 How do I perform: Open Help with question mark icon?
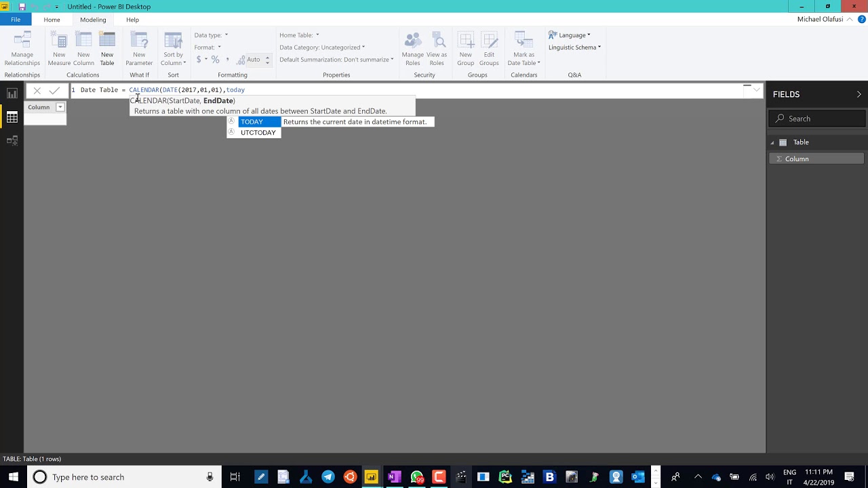point(861,20)
